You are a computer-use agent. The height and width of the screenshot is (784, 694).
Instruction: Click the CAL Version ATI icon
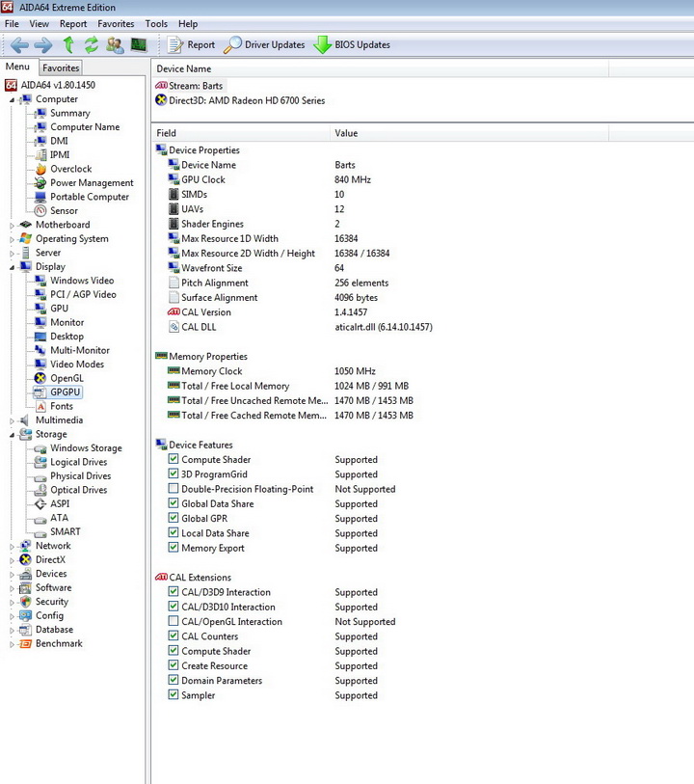[x=173, y=312]
